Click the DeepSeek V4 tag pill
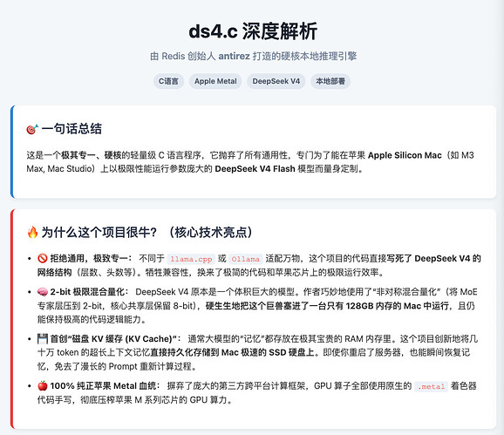Image resolution: width=504 pixels, height=435 pixels. point(276,81)
